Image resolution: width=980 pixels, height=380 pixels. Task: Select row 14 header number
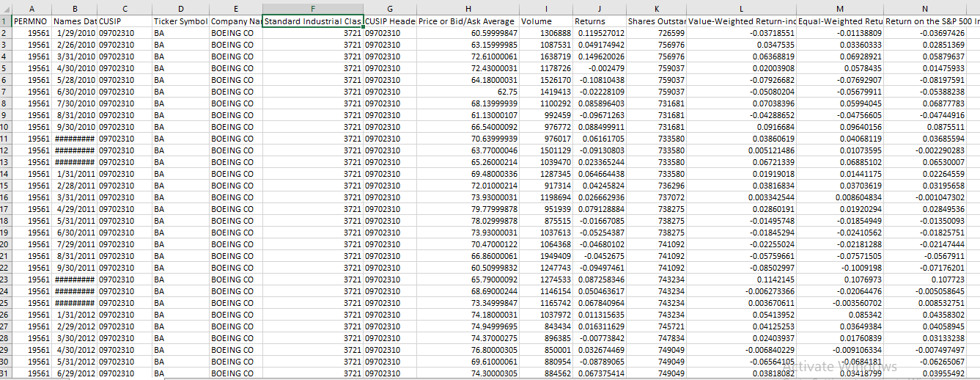click(x=6, y=174)
